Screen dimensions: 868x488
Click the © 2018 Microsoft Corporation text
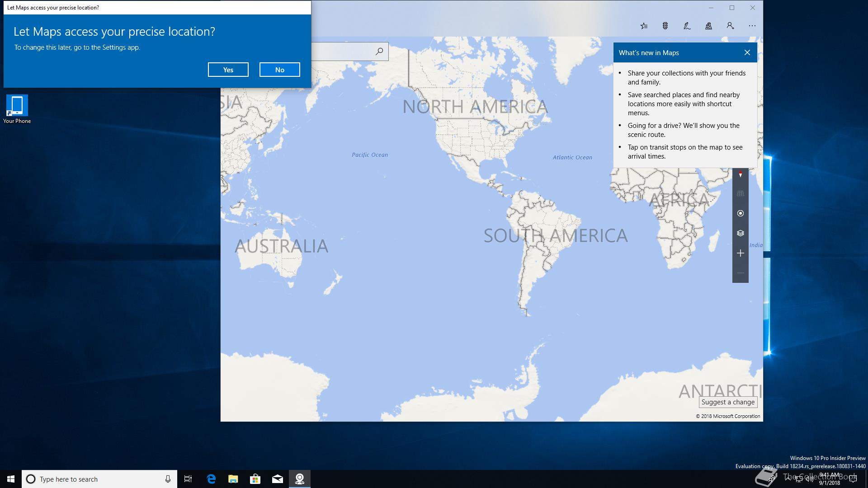pos(728,416)
